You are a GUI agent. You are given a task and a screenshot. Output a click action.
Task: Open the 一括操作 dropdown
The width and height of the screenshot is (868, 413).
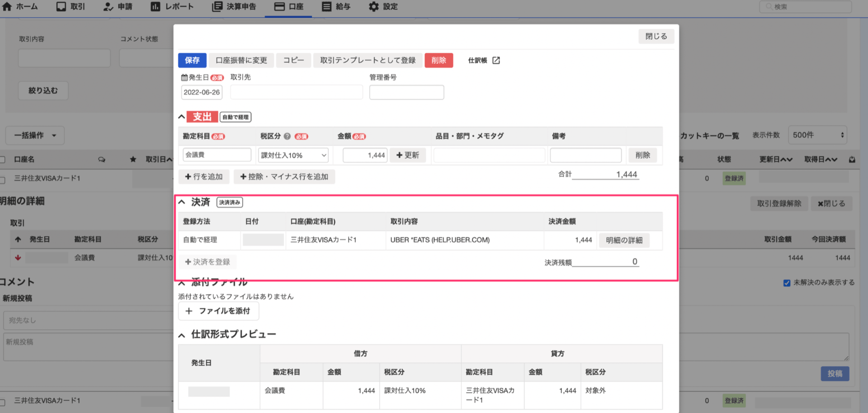pos(35,135)
